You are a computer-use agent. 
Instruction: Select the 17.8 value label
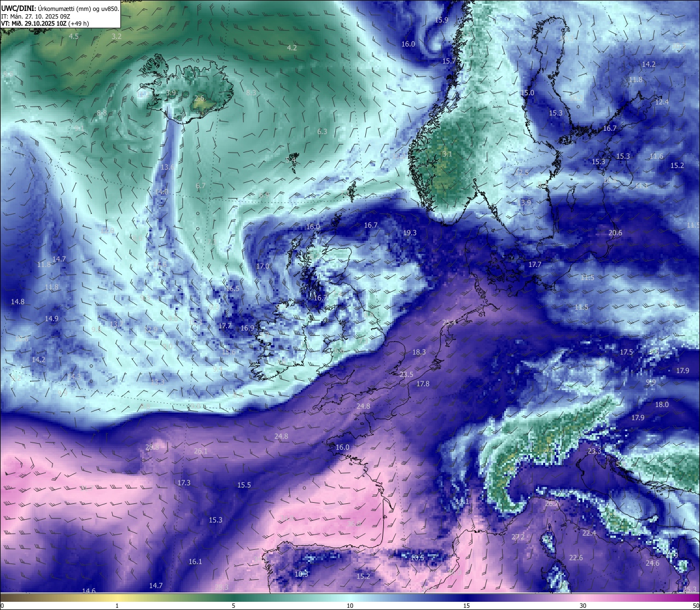(423, 384)
